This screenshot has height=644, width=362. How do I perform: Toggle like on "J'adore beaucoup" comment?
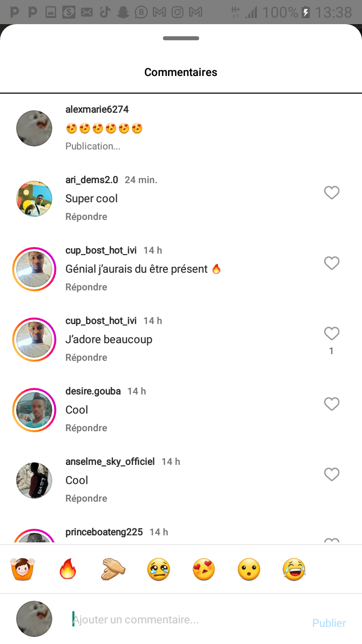(x=331, y=334)
